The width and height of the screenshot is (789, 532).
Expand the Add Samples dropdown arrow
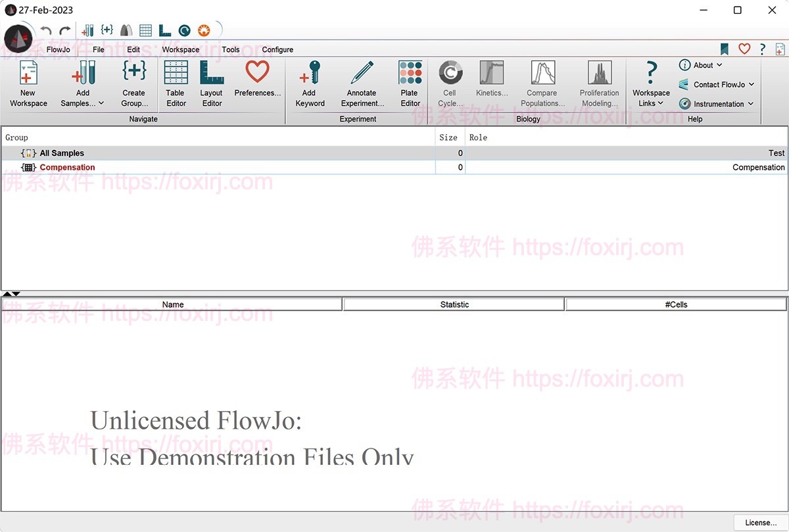pos(101,103)
